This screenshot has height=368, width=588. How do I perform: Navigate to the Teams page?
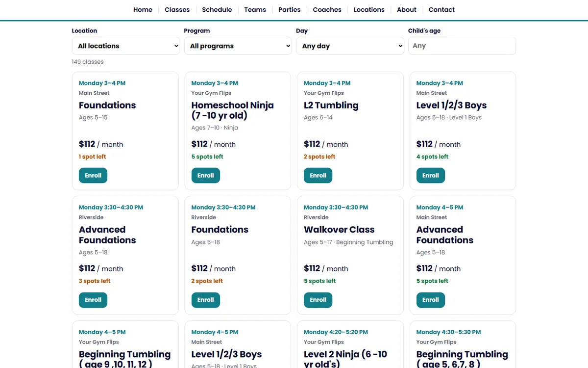point(255,10)
